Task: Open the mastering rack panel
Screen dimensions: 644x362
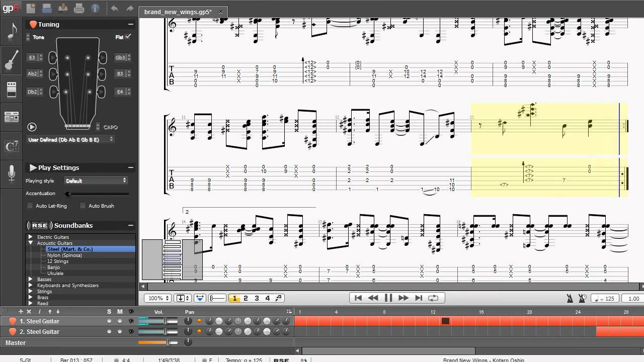Action: [x=11, y=117]
